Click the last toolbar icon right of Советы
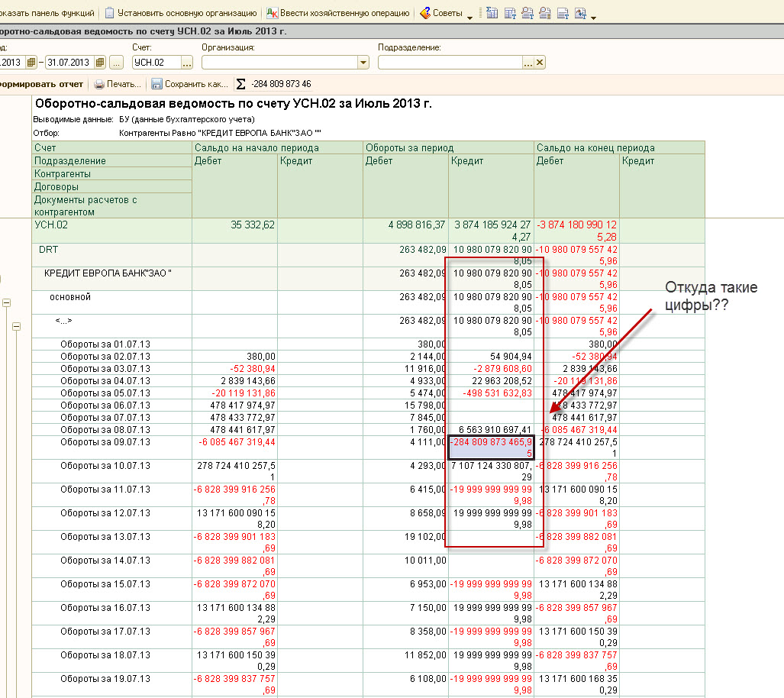The height and width of the screenshot is (698, 784). [580, 14]
